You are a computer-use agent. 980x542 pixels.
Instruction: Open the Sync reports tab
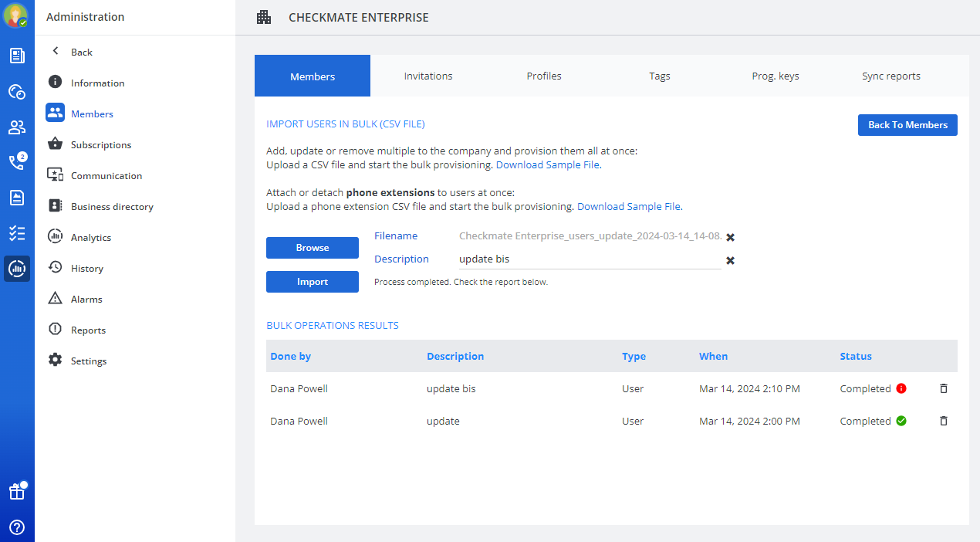coord(891,76)
